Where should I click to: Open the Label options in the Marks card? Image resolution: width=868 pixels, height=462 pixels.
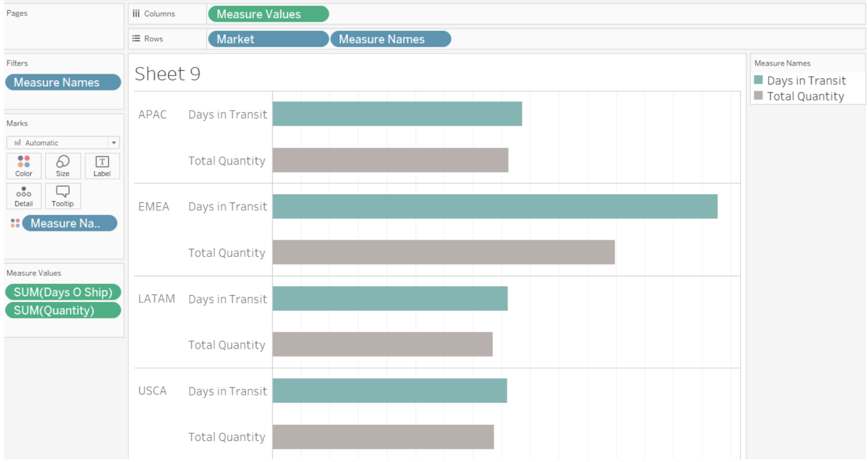pyautogui.click(x=101, y=165)
